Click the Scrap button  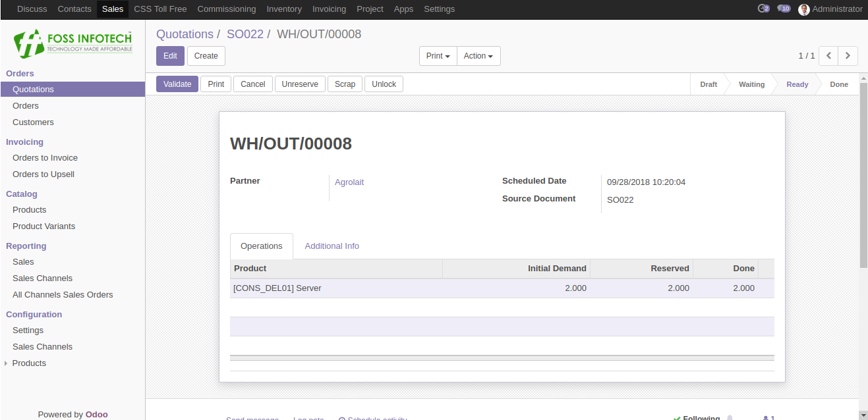pyautogui.click(x=345, y=84)
